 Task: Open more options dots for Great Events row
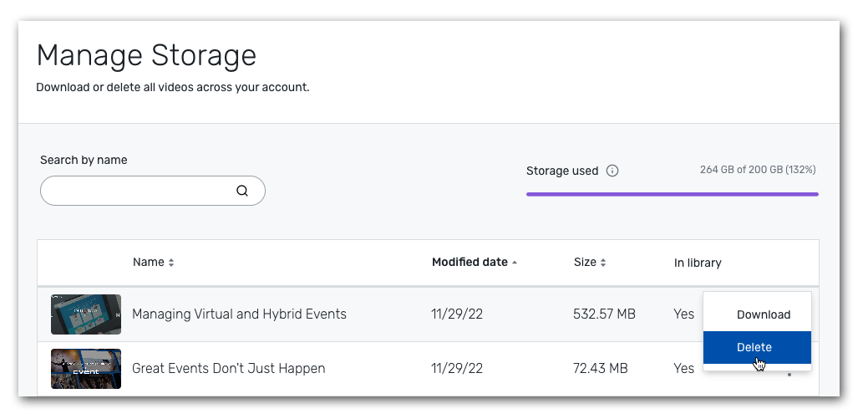(789, 375)
